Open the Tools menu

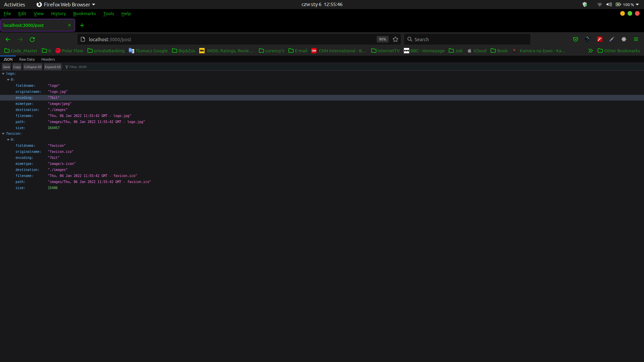point(109,14)
